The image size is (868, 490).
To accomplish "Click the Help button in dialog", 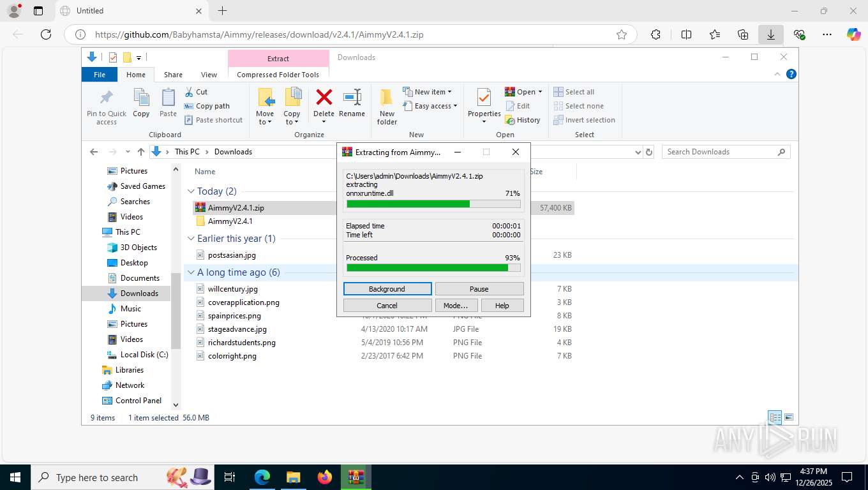I will click(x=502, y=306).
